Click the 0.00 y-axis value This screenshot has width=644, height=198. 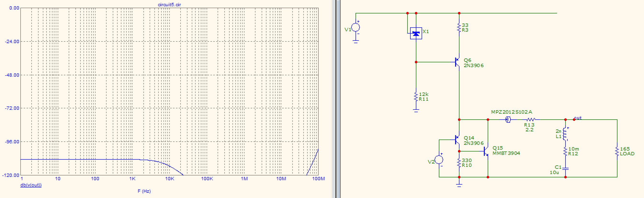pos(14,8)
